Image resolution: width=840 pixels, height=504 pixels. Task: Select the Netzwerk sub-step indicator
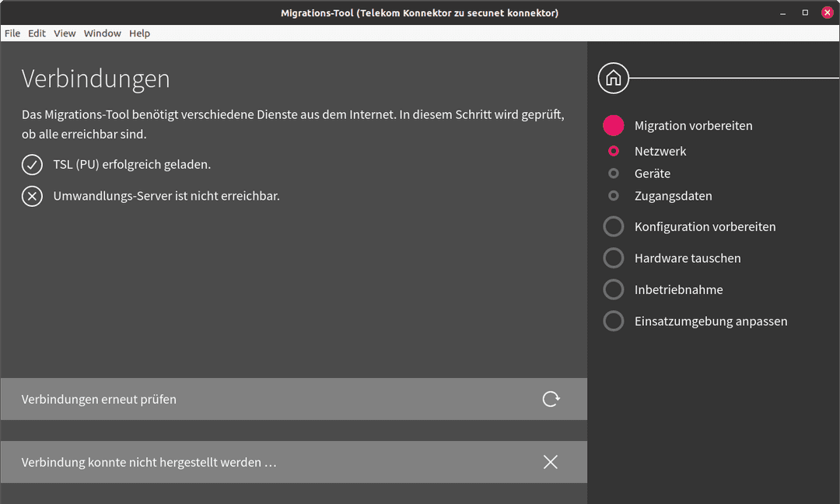coord(614,151)
